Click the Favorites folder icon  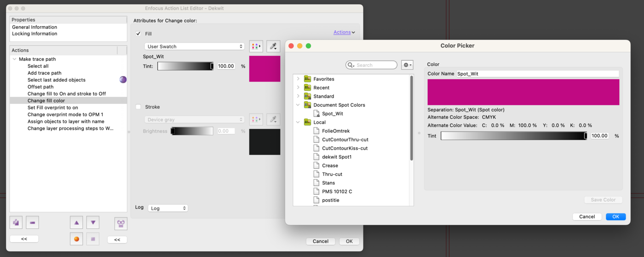click(x=307, y=79)
